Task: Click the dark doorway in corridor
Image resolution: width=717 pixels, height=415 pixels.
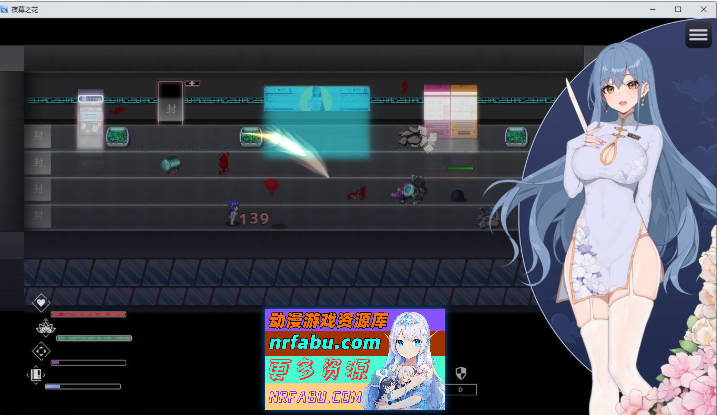Action: coord(170,103)
